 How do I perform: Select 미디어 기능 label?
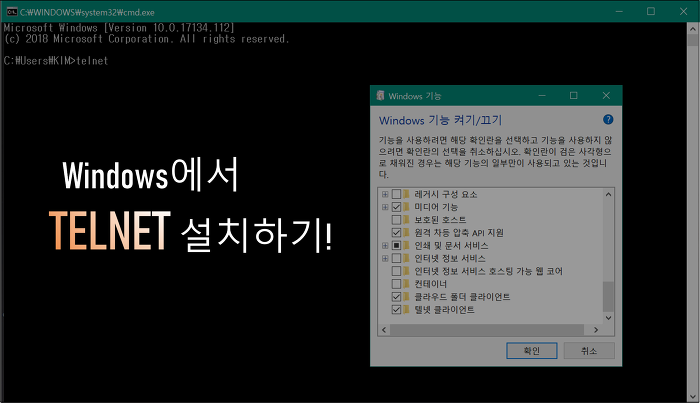pyautogui.click(x=436, y=207)
